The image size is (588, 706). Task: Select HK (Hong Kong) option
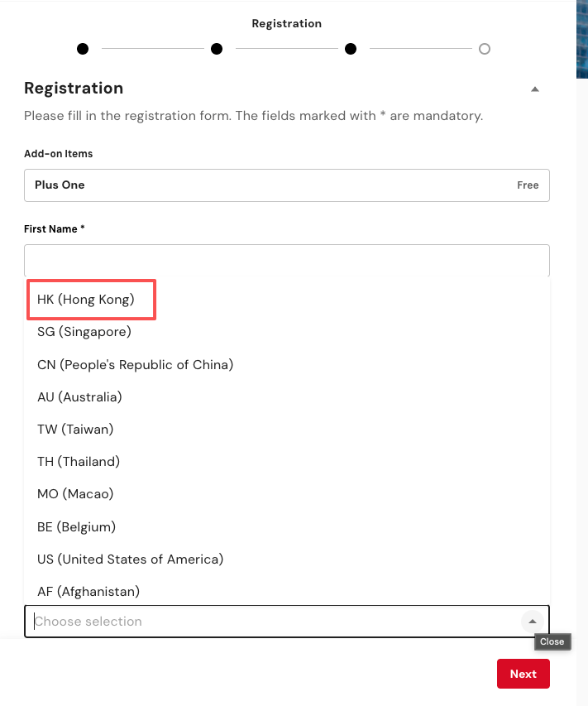[86, 300]
